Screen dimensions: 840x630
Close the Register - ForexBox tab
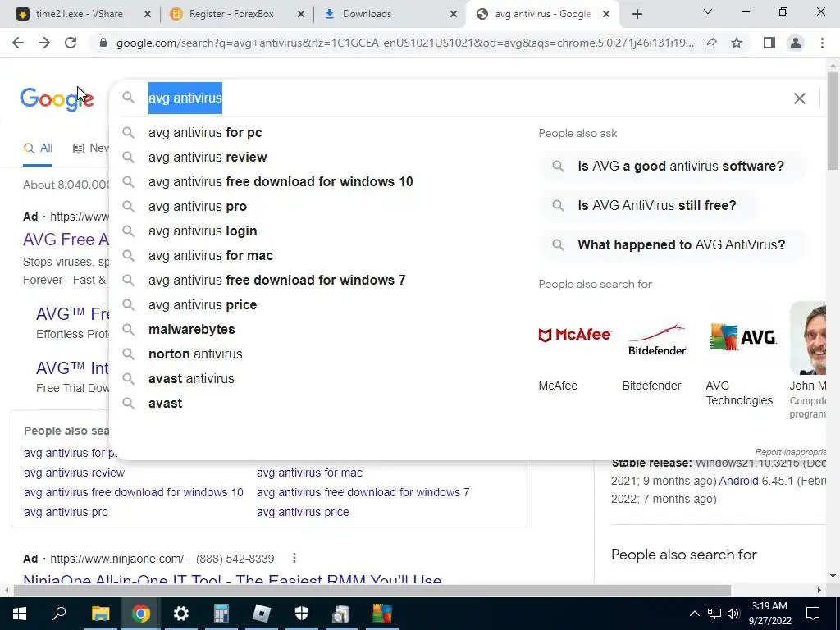point(301,15)
